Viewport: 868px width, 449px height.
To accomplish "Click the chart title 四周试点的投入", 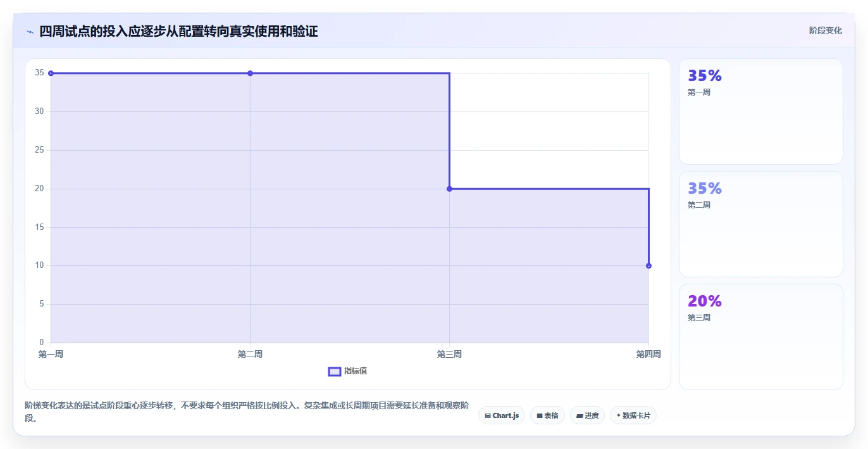I will click(178, 31).
